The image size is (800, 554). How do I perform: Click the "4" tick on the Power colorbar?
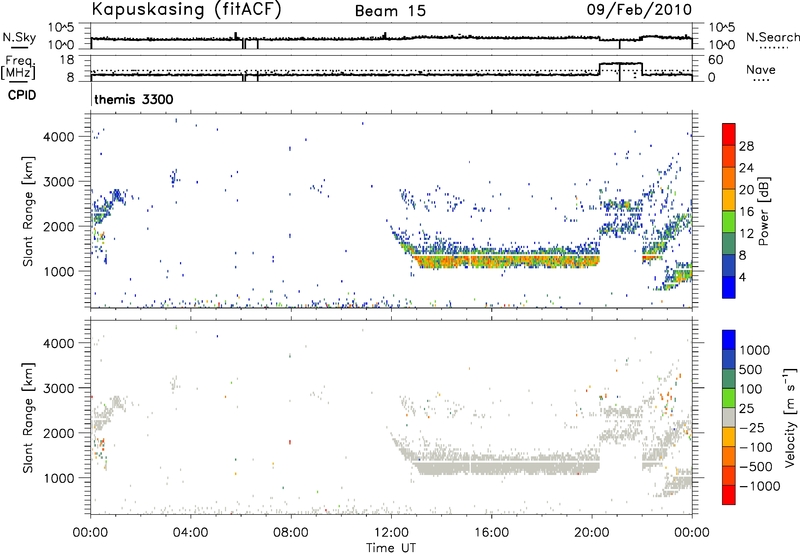(743, 278)
